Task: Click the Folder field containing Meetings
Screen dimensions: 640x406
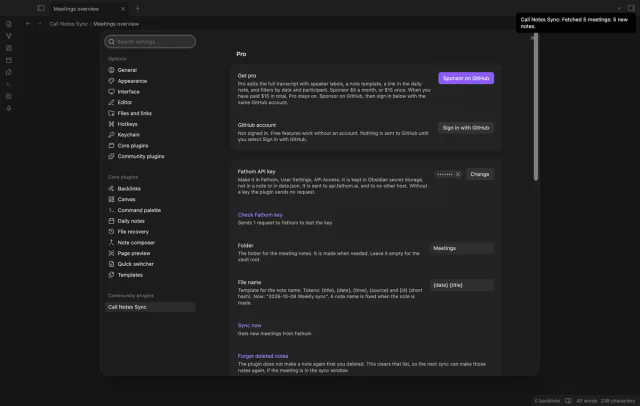Action: pyautogui.click(x=462, y=248)
